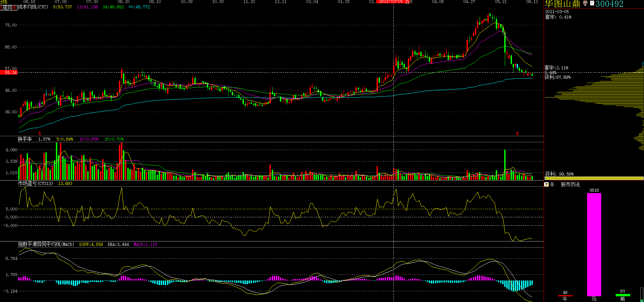The height and width of the screenshot is (302, 644).
Task: Open the document notes icon before 300492
Action: [592, 3]
